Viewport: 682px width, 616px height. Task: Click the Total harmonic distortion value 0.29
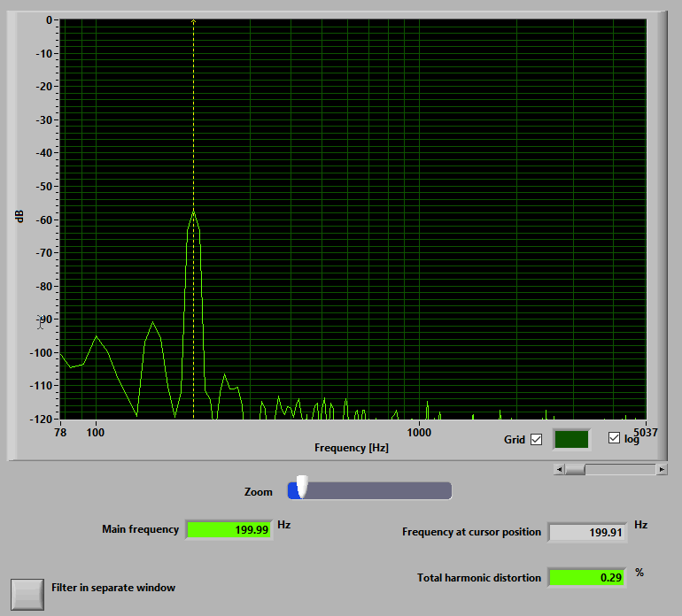point(586,578)
